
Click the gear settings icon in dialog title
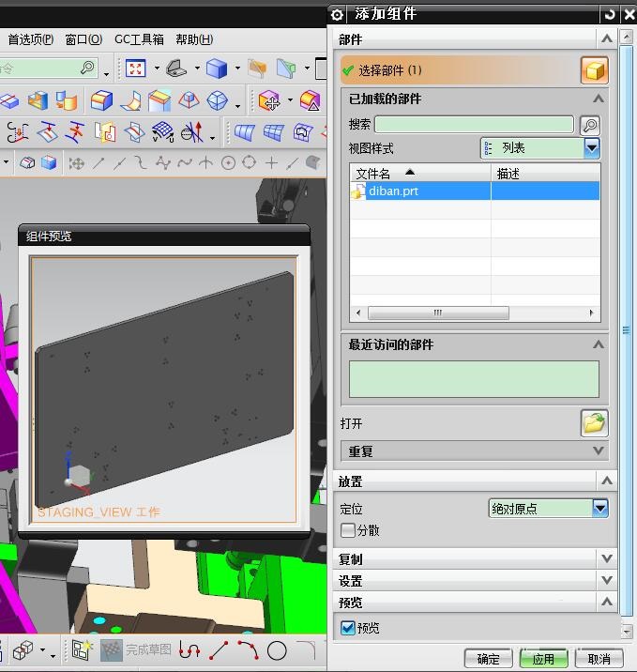coord(337,15)
